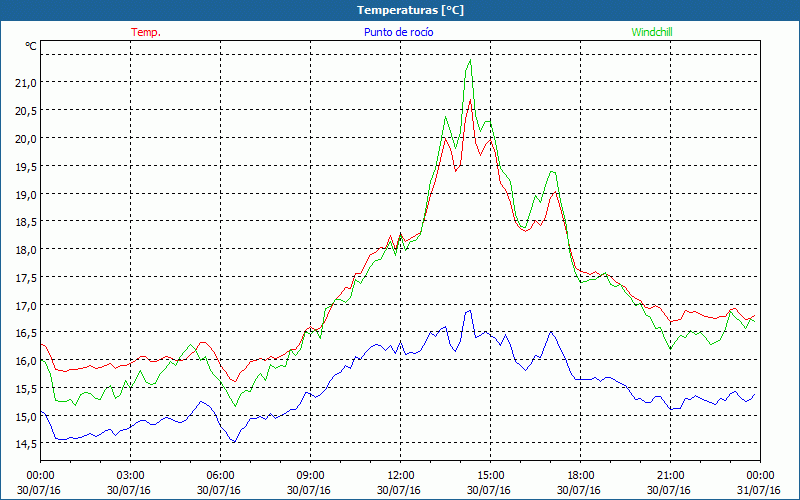Click the 18:00 time axis label
The height and width of the screenshot is (500, 800).
[580, 476]
